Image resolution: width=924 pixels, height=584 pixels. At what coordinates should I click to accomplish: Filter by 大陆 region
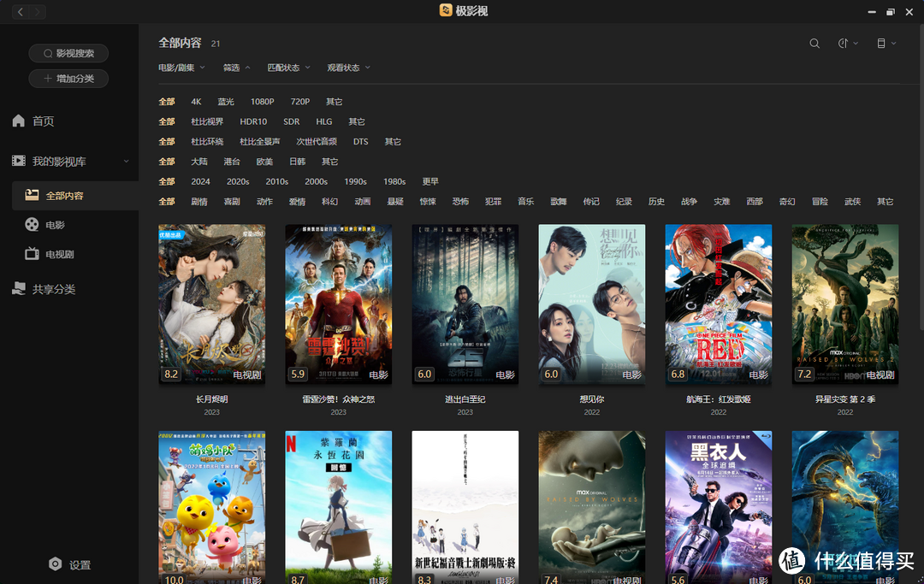tap(199, 162)
